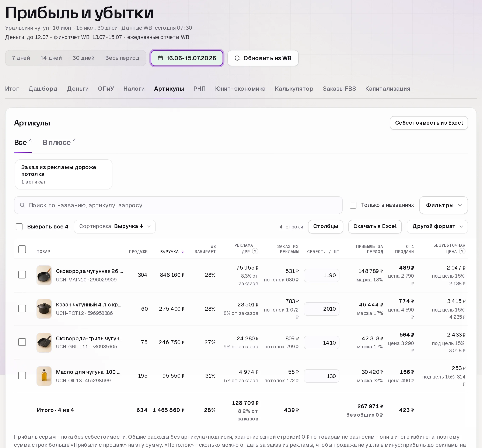Open the ОПиУ tab
482x448 pixels.
[x=106, y=89]
